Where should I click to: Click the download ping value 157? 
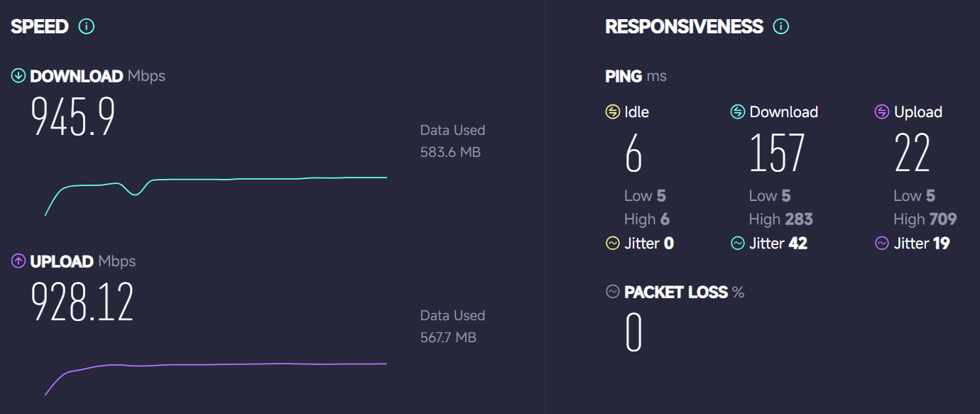point(777,153)
